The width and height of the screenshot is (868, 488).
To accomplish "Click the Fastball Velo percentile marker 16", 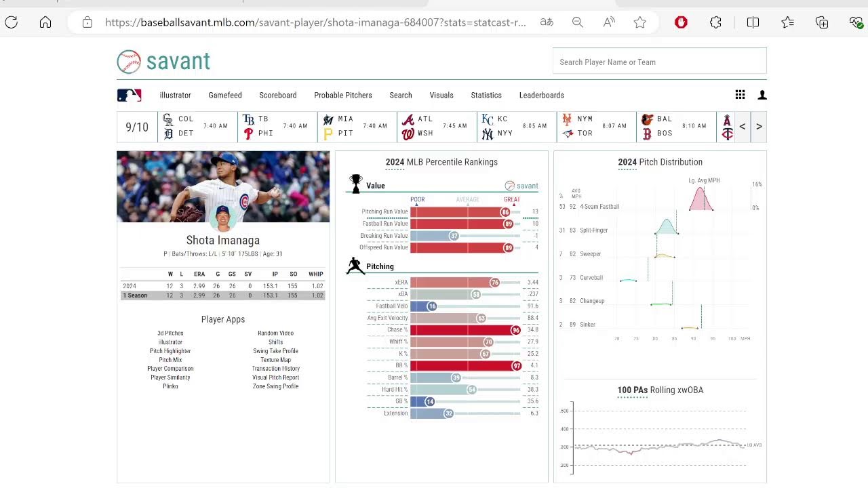I will click(x=431, y=306).
